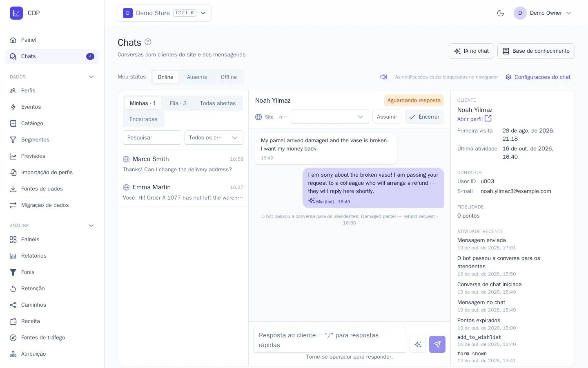Open Configurações do chat link
Screen dimensions: 588x368
pyautogui.click(x=538, y=77)
